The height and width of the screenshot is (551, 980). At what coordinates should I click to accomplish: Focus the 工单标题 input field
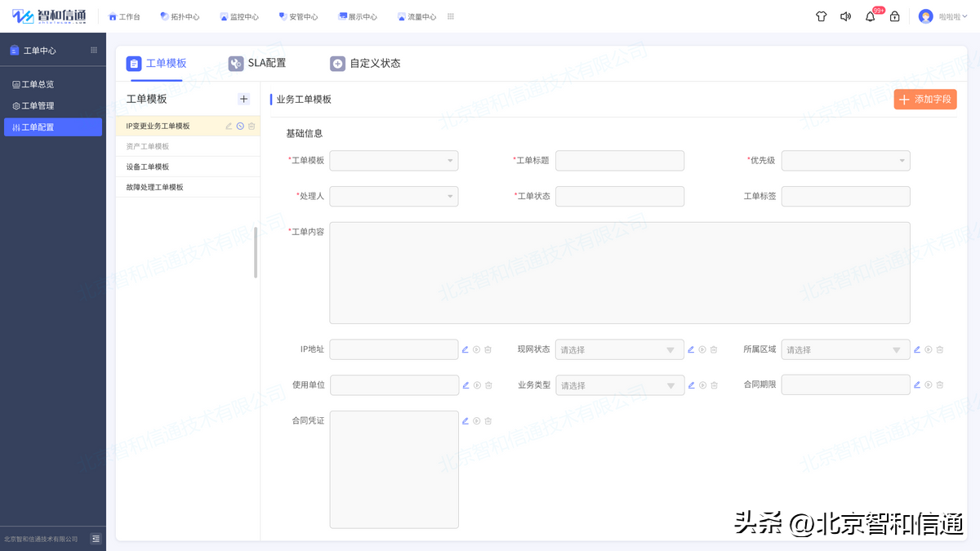coord(620,161)
